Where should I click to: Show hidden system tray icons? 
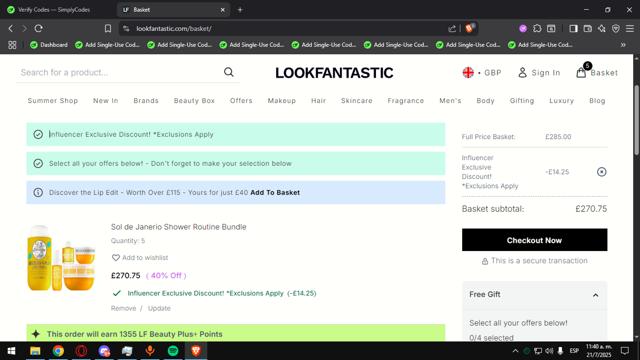[x=515, y=351]
